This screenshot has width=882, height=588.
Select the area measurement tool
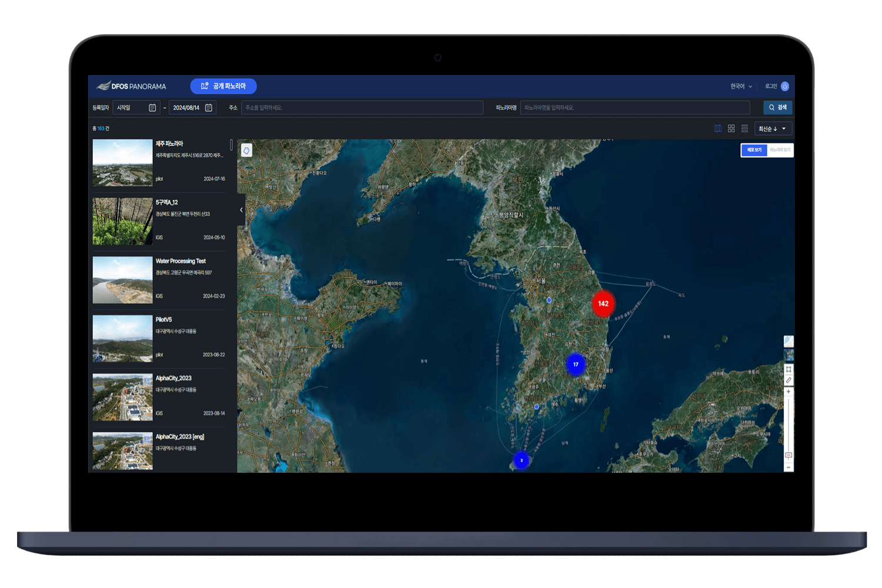pos(789,369)
